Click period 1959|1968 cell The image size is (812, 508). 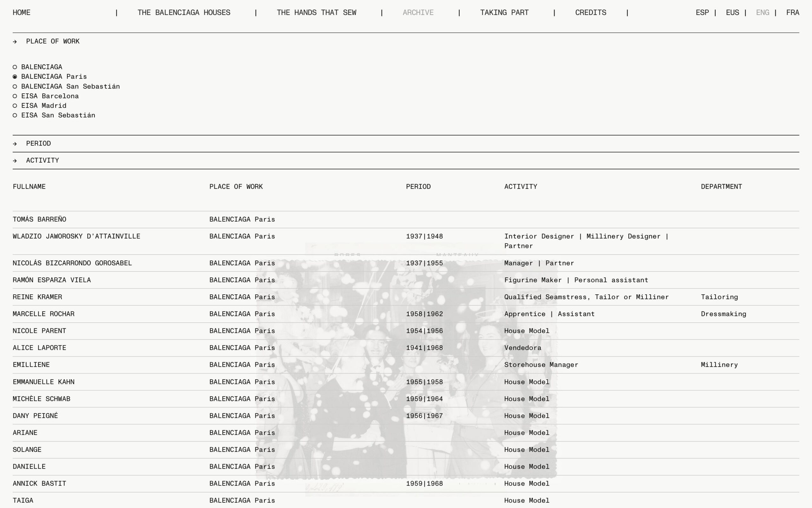(424, 484)
